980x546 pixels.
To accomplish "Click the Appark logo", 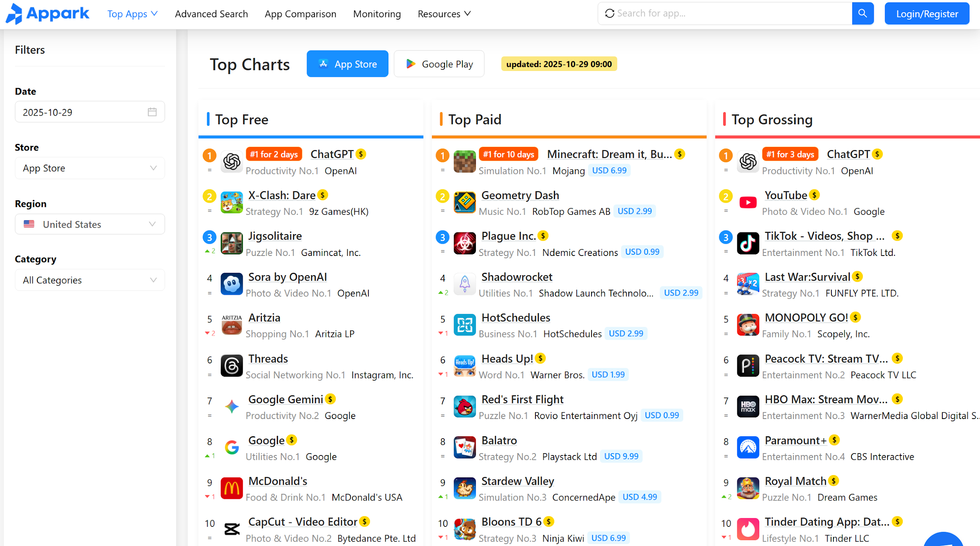I will [x=47, y=14].
